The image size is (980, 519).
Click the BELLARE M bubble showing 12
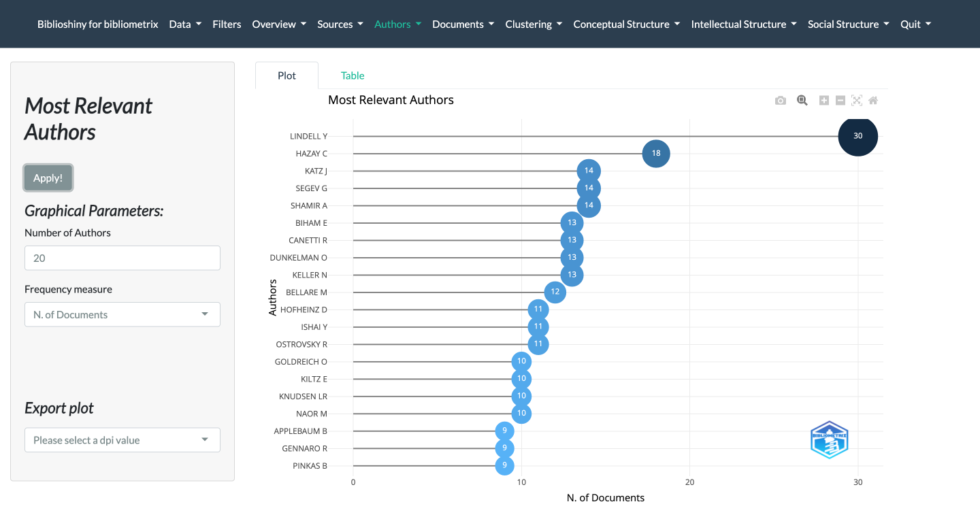pos(555,292)
